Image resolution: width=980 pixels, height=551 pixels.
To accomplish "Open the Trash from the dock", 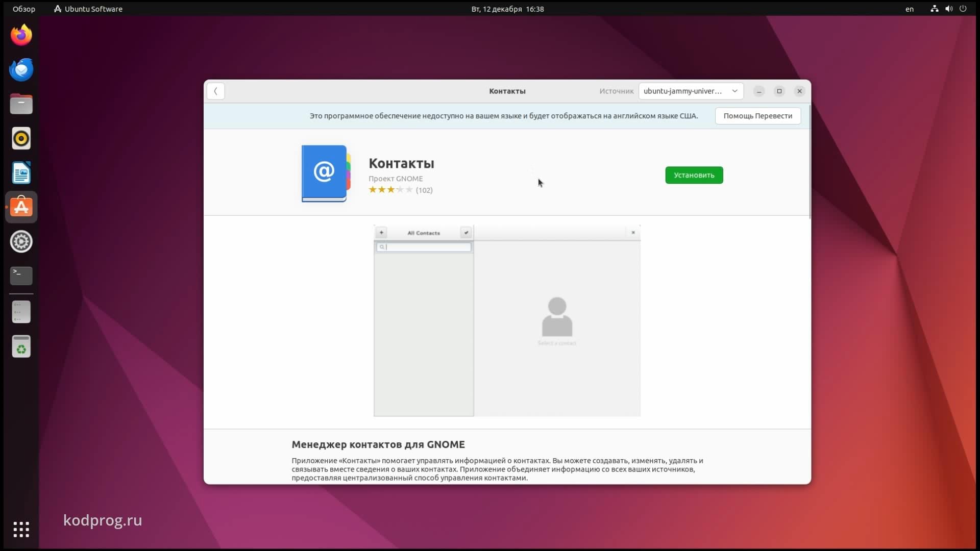I will [x=21, y=347].
